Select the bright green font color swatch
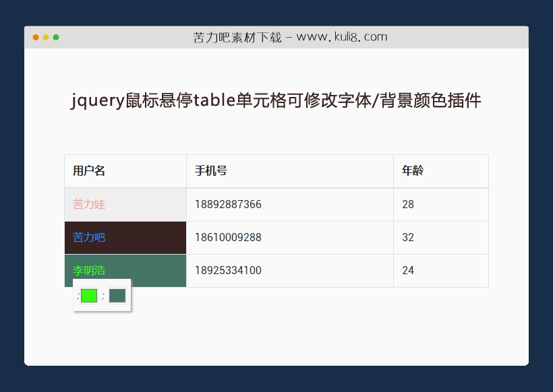Viewport: 553px width, 392px height. (88, 295)
